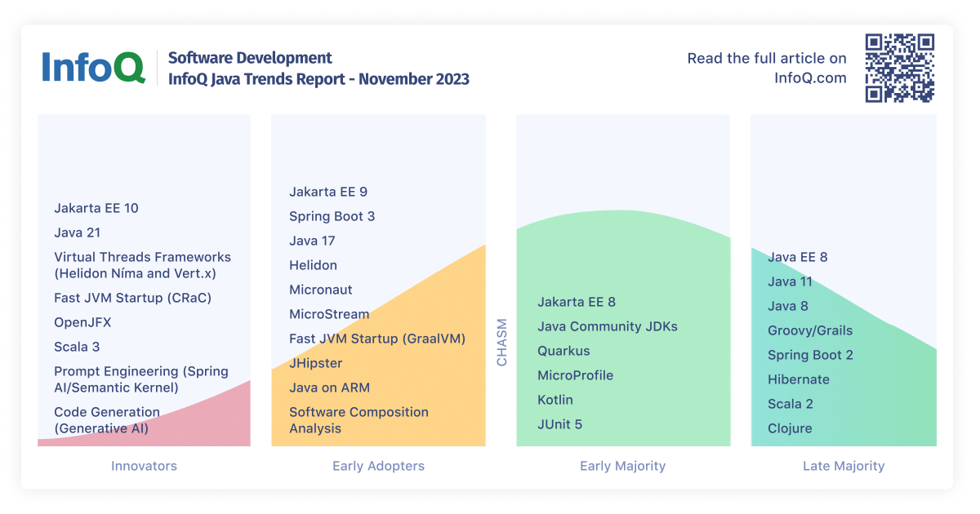Click the QR code in the top corner
This screenshot has width=980, height=514.
pyautogui.click(x=900, y=67)
